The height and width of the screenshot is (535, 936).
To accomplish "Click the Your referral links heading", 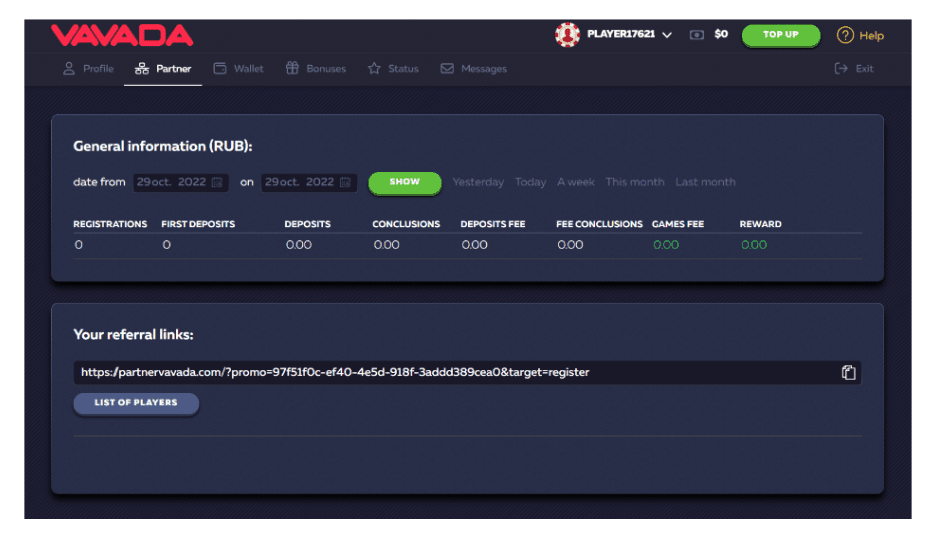I will click(134, 334).
